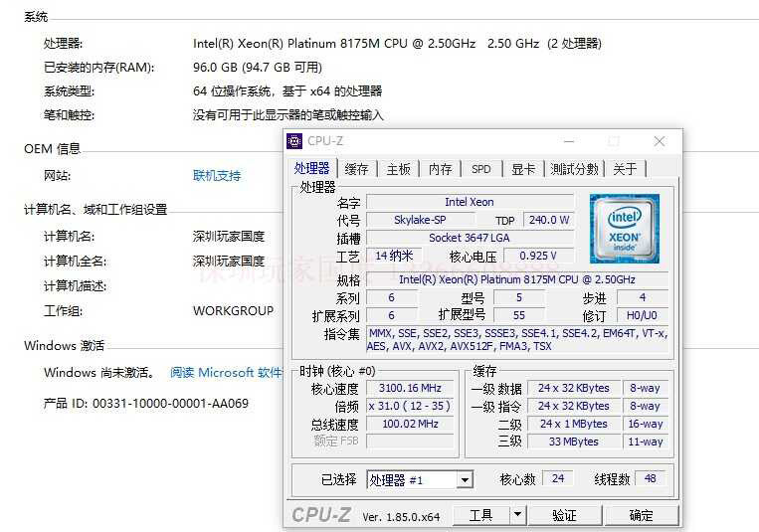Click the Intel Xeon inside logo
Screen dimensions: 759x532
[x=625, y=229]
